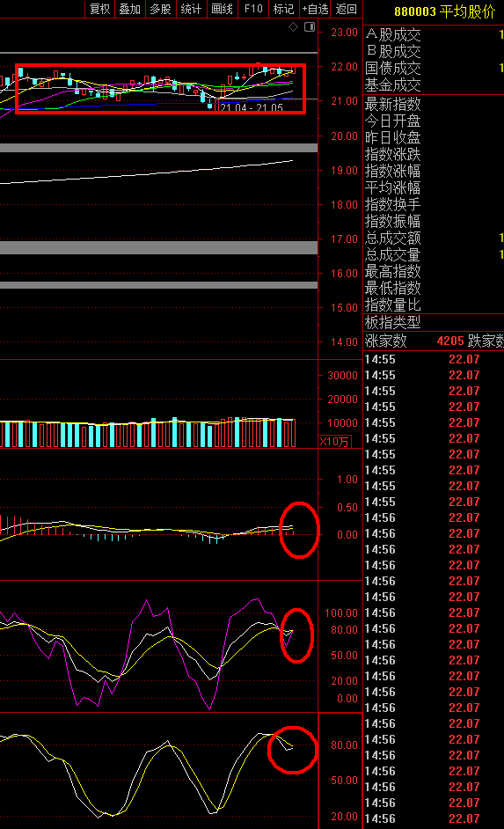Add the stock to watchlist via +自选
This screenshot has width=504, height=829.
[316, 9]
